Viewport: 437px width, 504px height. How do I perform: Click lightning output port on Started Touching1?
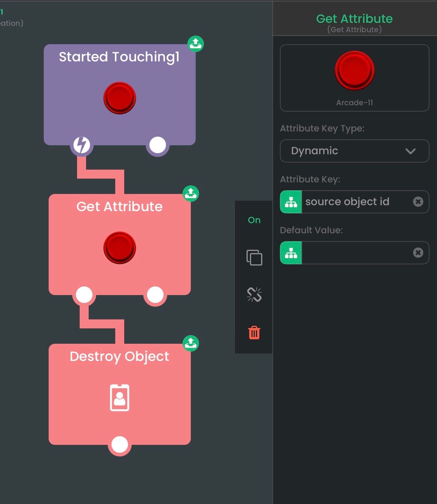tap(82, 145)
